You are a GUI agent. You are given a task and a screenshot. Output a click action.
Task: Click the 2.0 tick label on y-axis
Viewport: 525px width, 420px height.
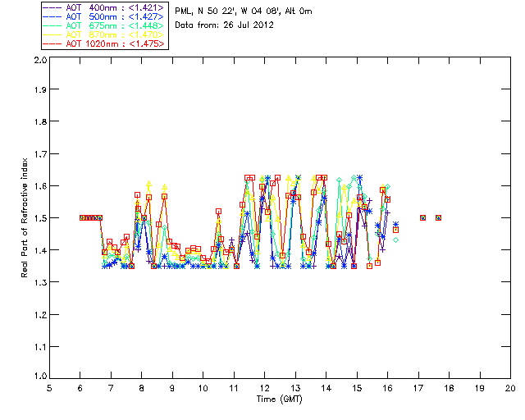[x=39, y=61]
